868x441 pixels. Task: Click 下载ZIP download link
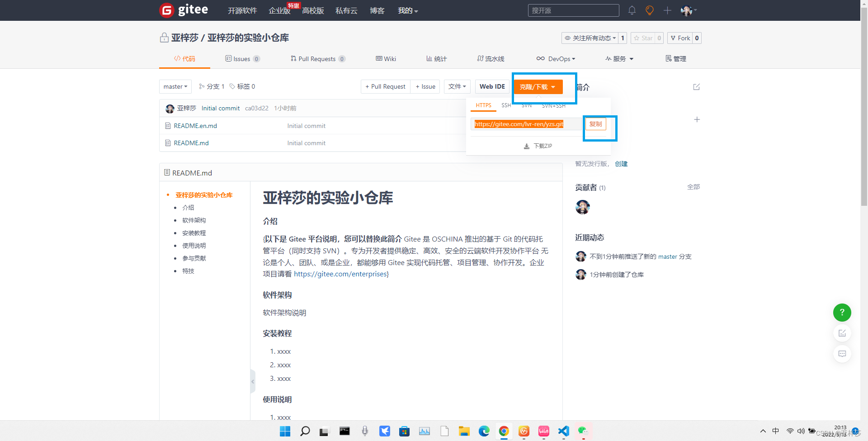538,146
